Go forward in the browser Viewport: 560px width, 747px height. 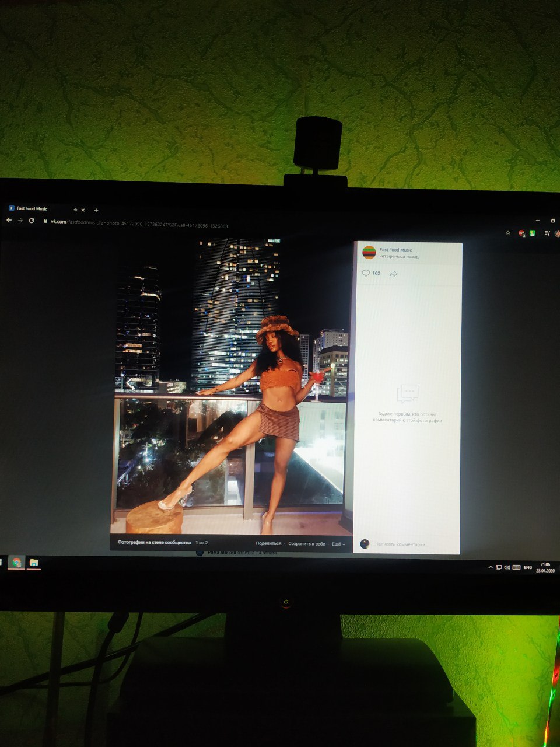(x=20, y=221)
